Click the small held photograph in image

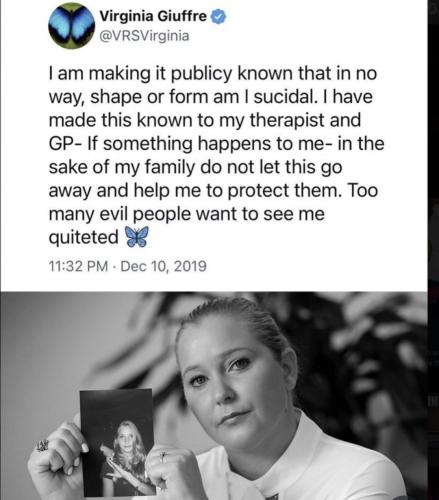point(117,443)
